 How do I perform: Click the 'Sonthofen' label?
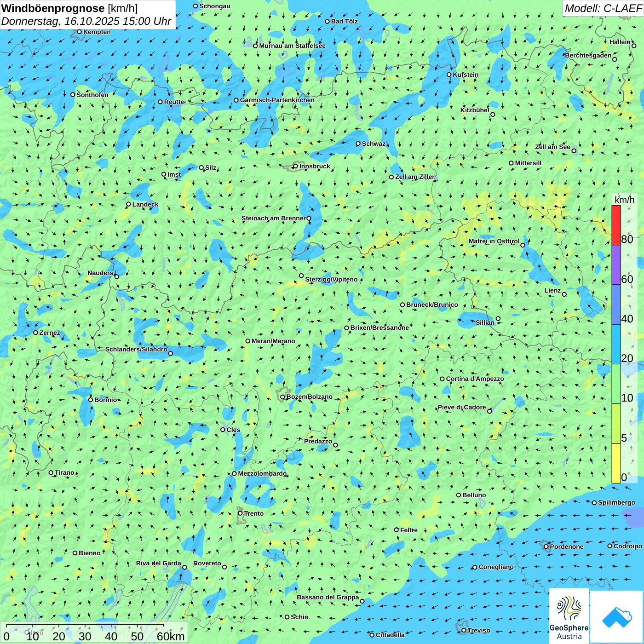(92, 95)
